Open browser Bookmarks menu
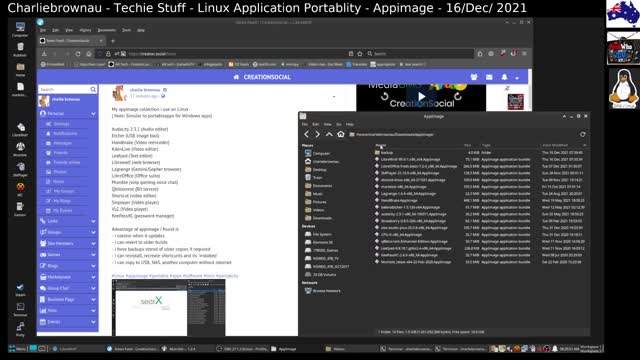The width and height of the screenshot is (640, 360). [107, 30]
